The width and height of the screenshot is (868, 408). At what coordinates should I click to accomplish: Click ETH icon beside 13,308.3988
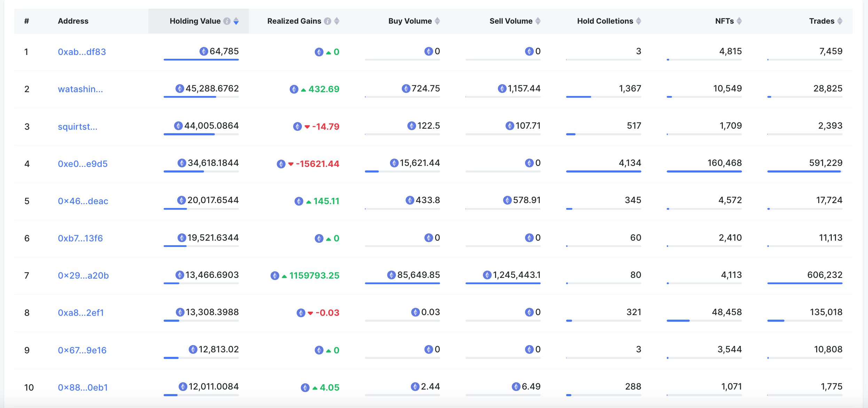(180, 312)
